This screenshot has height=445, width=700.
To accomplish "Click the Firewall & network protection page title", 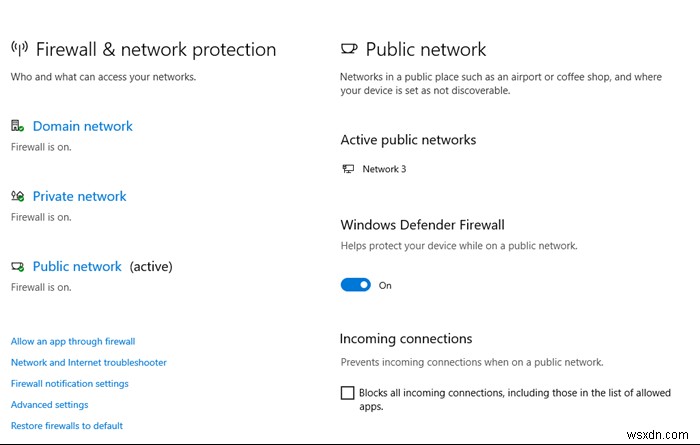I will pyautogui.click(x=156, y=49).
